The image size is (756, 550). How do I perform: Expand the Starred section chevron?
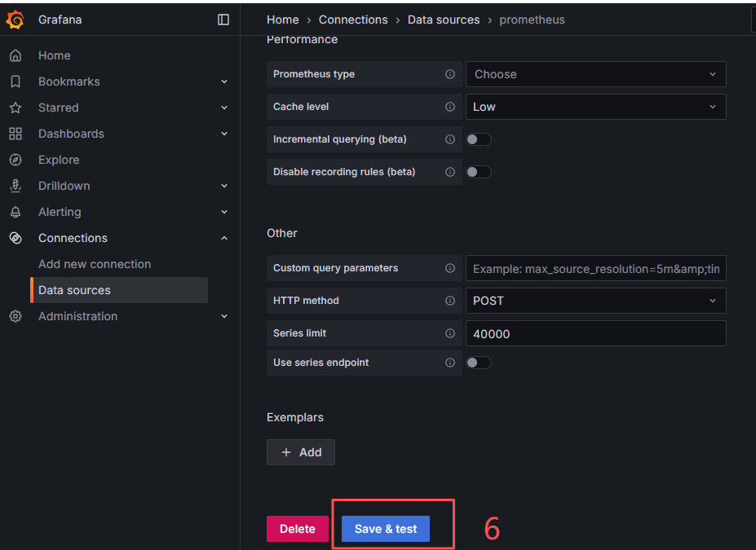pyautogui.click(x=224, y=108)
